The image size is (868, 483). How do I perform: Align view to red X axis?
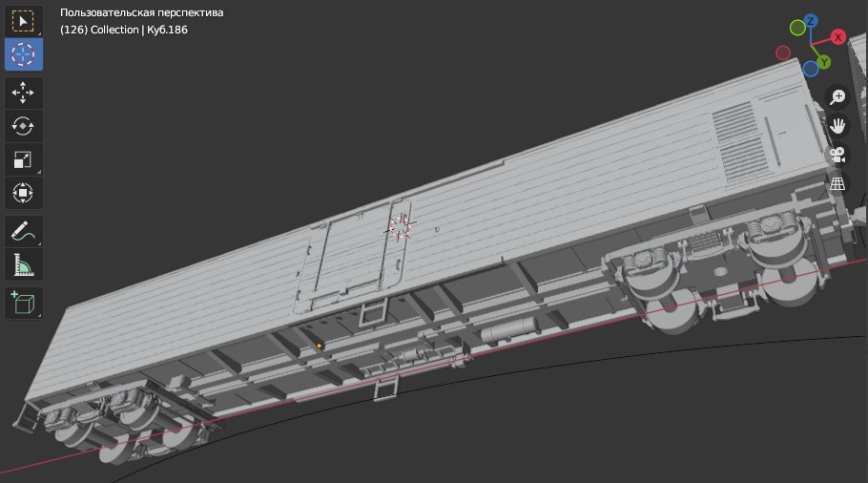point(837,37)
